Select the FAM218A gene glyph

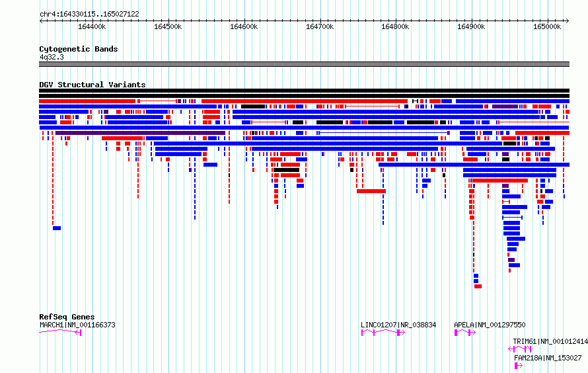(519, 366)
